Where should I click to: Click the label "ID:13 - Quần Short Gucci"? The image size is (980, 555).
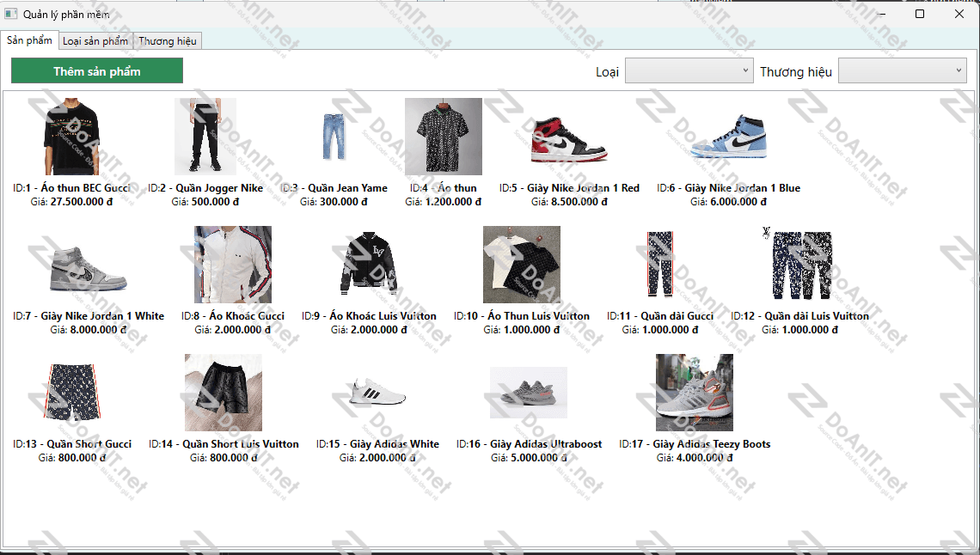pyautogui.click(x=72, y=444)
